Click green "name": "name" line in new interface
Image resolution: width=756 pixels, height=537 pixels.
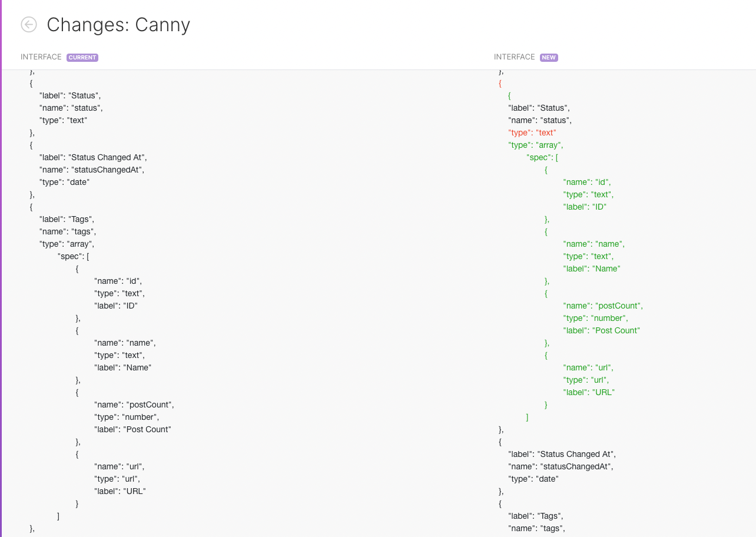(594, 244)
